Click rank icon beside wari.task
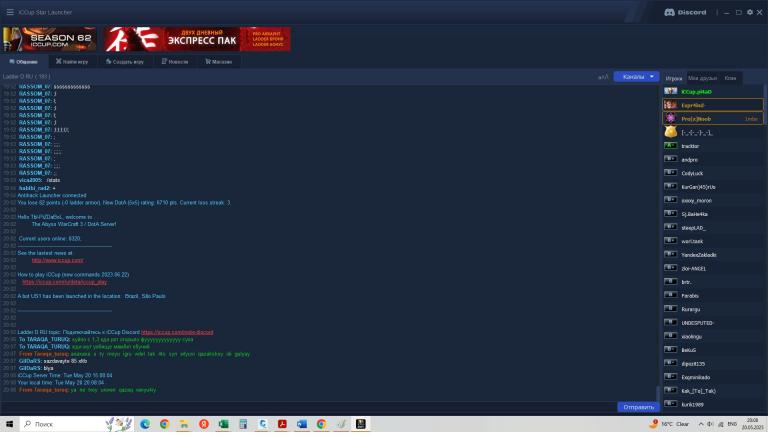 (671, 241)
